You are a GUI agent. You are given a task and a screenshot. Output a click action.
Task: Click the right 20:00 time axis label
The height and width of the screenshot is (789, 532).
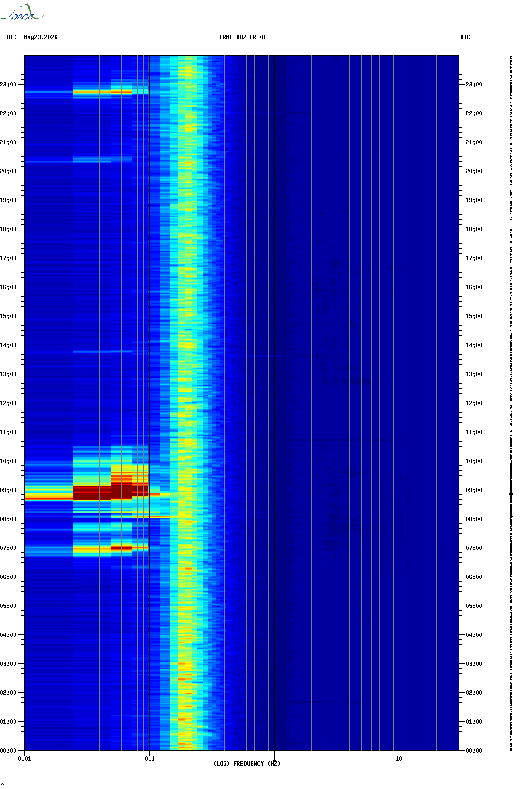tap(474, 171)
